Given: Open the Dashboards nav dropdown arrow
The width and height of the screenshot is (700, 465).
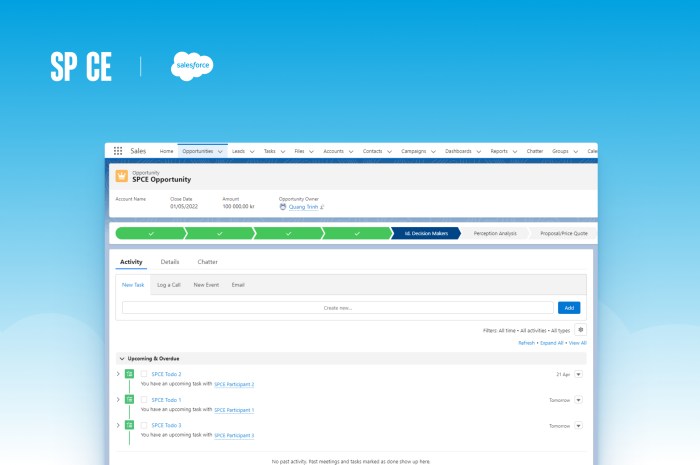Looking at the screenshot, I should click(x=479, y=152).
